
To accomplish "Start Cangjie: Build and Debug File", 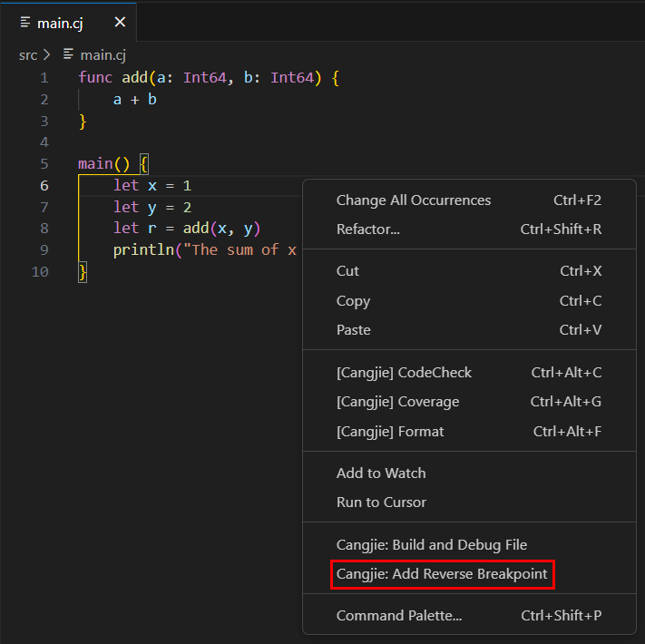I will [x=431, y=545].
